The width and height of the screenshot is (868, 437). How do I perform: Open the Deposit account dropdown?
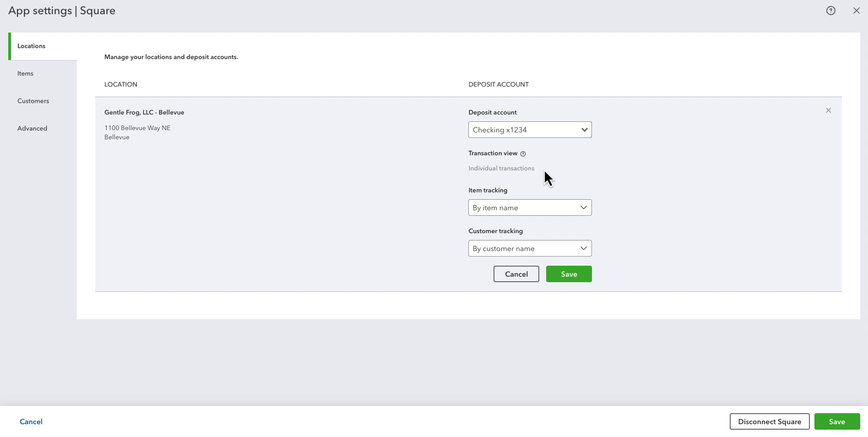[x=530, y=130]
